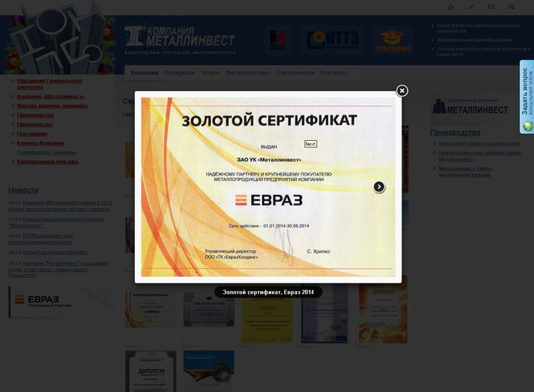Click the grey Свидетельство certificate thumbnail
Viewport: 534px width, 392px height.
tap(209, 310)
